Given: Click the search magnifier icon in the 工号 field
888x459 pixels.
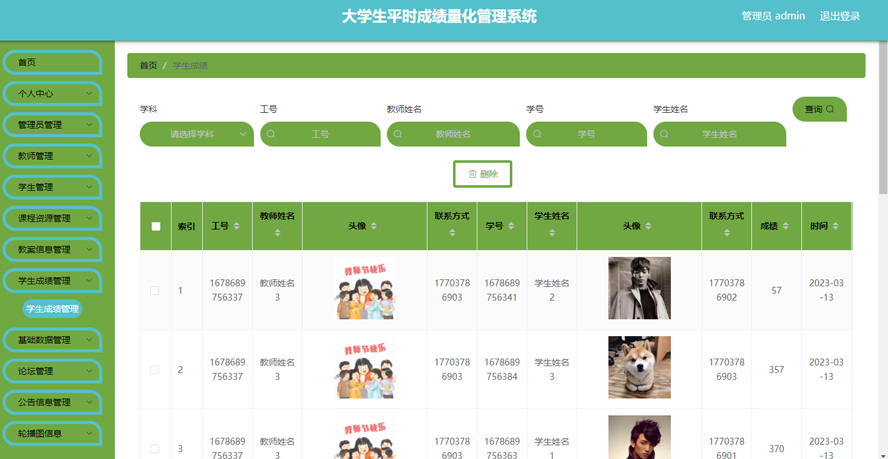Looking at the screenshot, I should click(271, 134).
